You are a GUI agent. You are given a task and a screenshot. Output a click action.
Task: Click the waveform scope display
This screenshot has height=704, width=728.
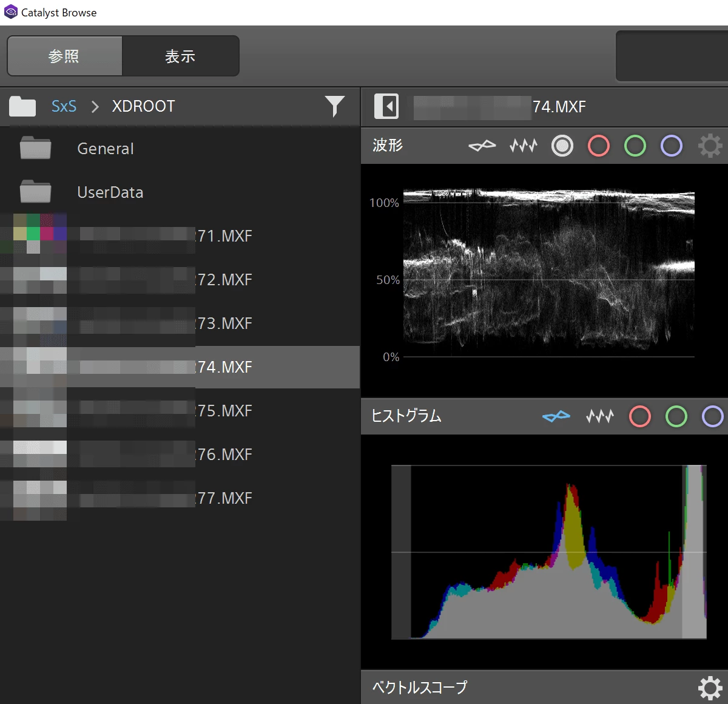coord(549,273)
